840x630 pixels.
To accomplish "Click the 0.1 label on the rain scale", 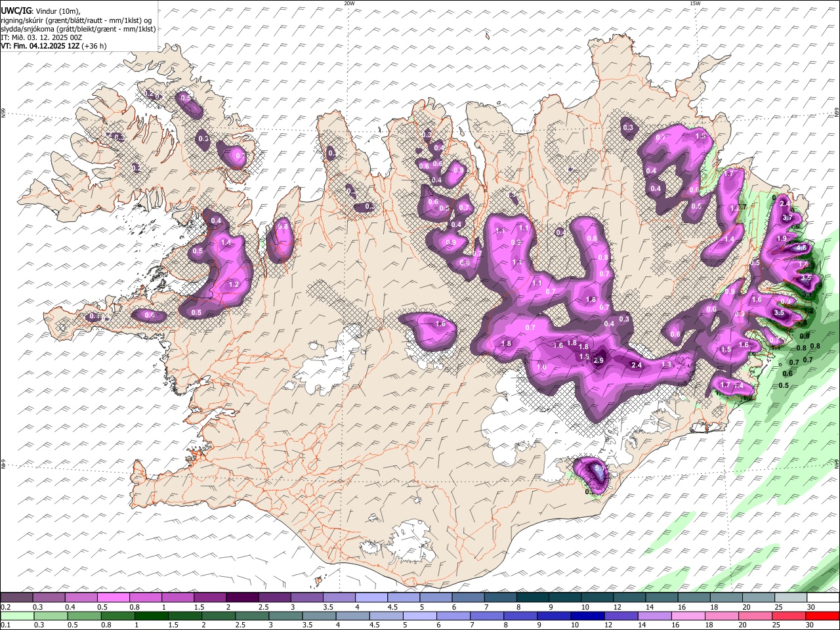I will click(5, 625).
